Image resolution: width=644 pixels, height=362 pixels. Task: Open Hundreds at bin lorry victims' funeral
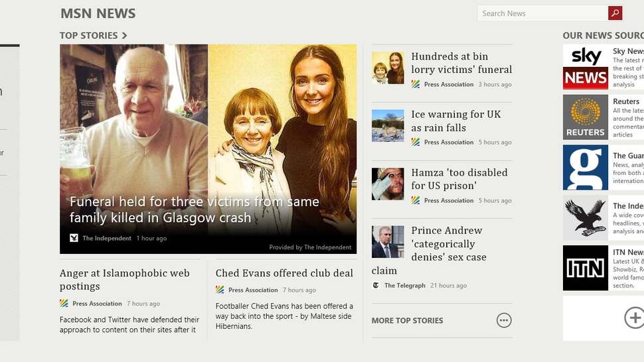point(461,63)
